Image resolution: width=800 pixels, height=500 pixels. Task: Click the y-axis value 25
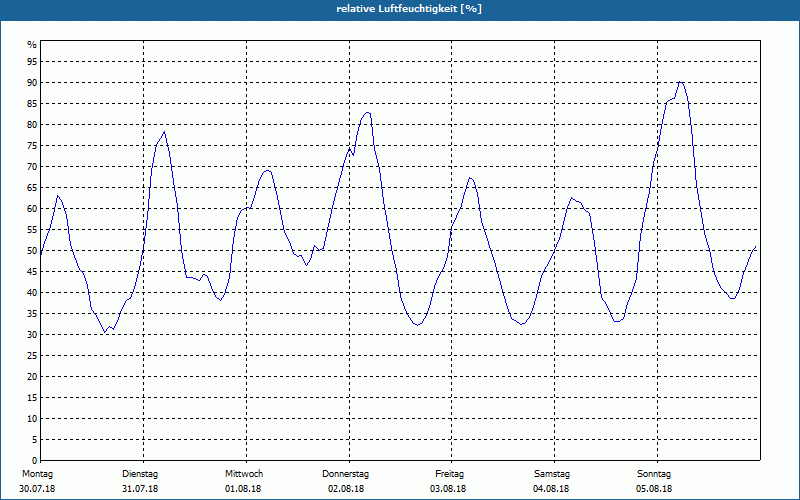[x=32, y=356]
